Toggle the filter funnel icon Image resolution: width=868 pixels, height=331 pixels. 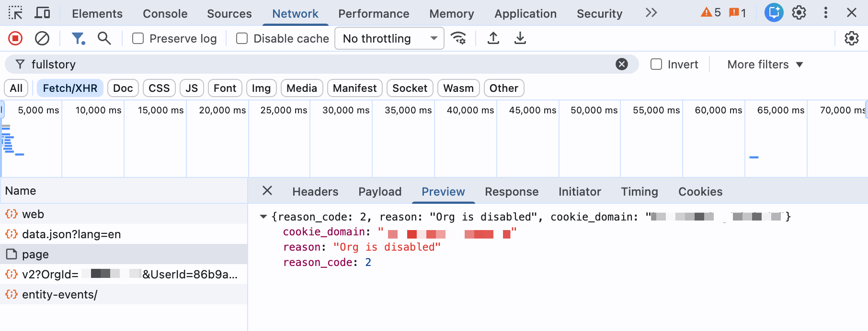pyautogui.click(x=78, y=38)
